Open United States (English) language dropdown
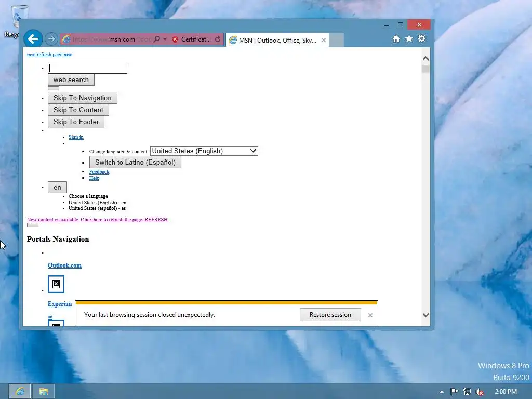This screenshot has height=399, width=532. click(x=204, y=151)
